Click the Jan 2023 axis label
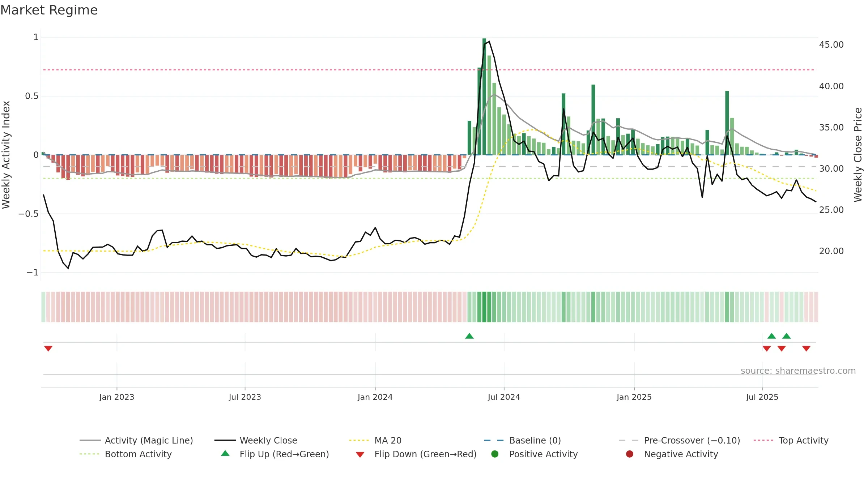Screen dimensions: 868x488 [x=117, y=397]
